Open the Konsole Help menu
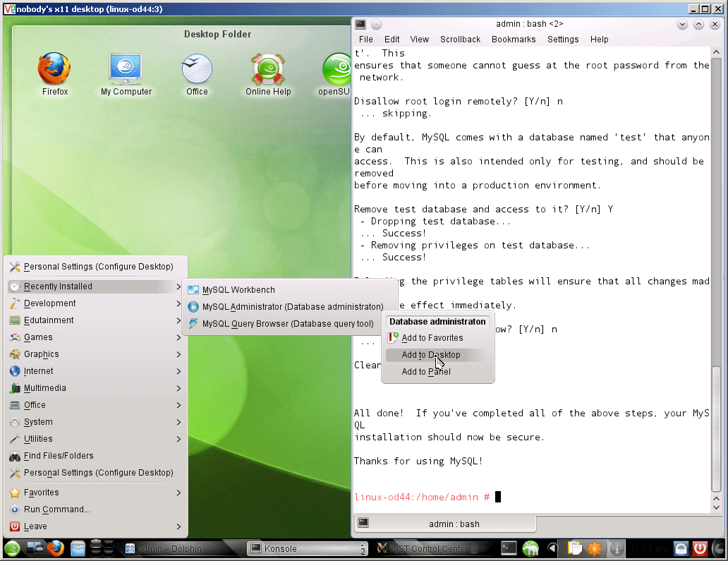 click(x=599, y=40)
